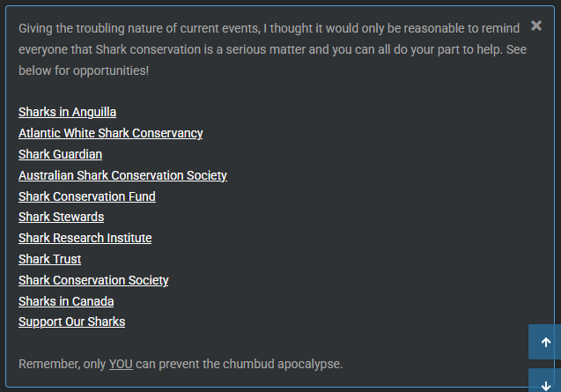Viewport: 561px width, 392px height.
Task: Open Australian Shark Conservation Society link
Action: (122, 175)
